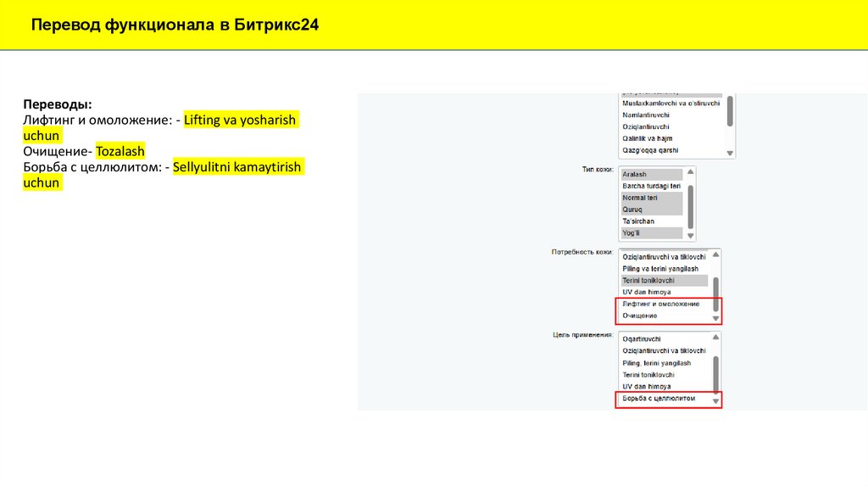Select Oziqlantiruvchi va tiklovchi in Цель применения
The height and width of the screenshot is (487, 868).
point(665,351)
